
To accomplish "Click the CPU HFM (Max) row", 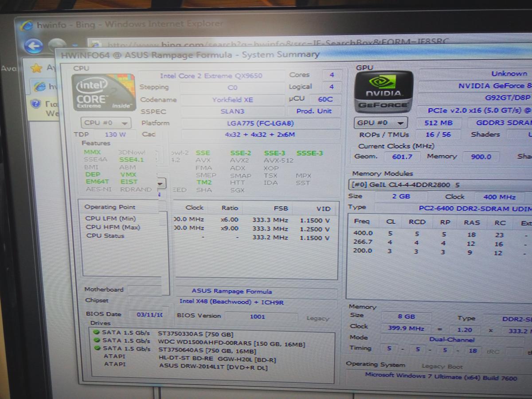I will (x=207, y=228).
